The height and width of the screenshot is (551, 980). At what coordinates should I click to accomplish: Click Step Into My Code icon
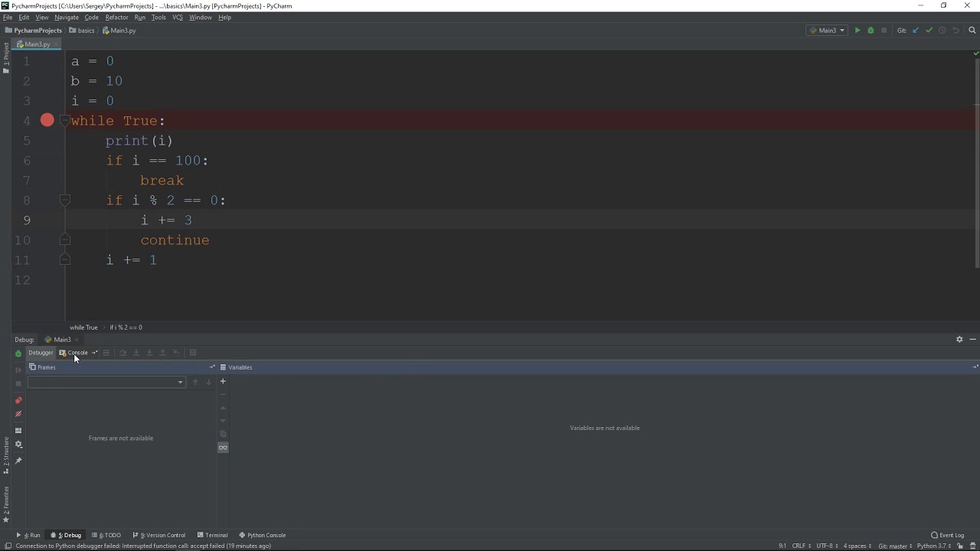[x=149, y=353]
